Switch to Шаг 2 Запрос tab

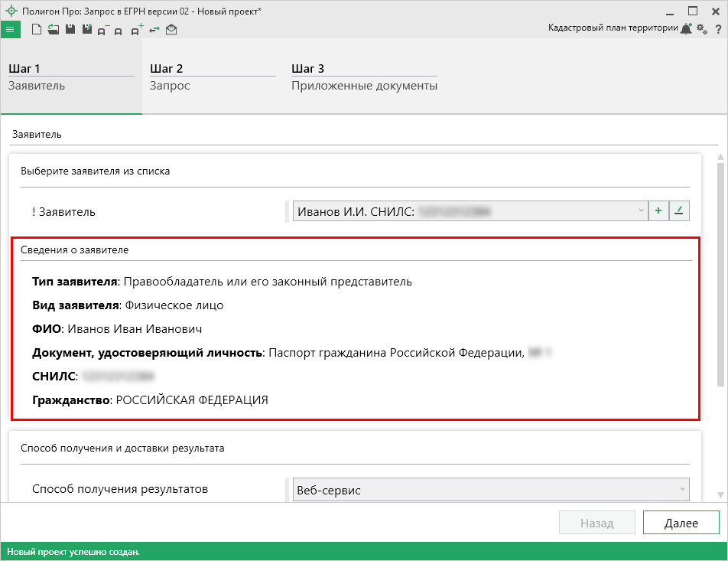pos(212,77)
